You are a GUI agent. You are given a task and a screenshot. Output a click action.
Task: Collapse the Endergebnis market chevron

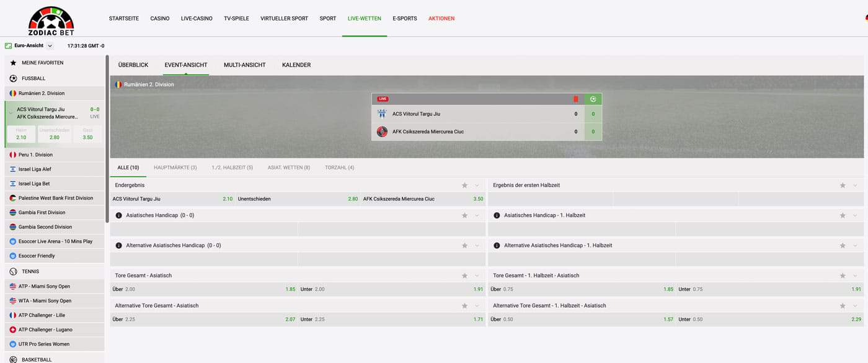pyautogui.click(x=477, y=185)
